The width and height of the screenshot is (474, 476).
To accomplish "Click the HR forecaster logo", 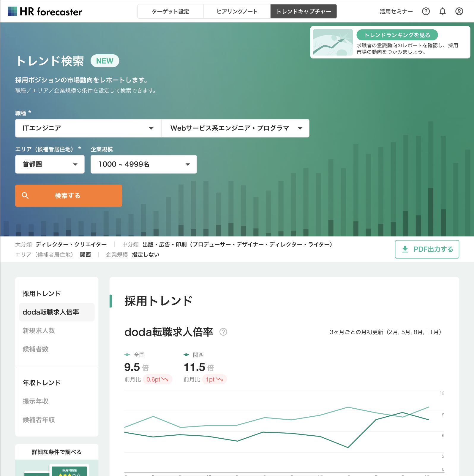I will tap(45, 12).
